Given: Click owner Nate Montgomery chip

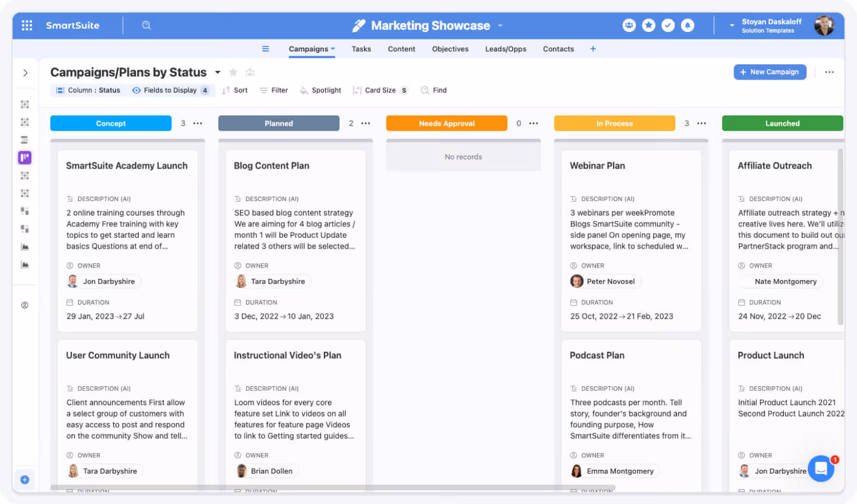Looking at the screenshot, I should [x=780, y=281].
